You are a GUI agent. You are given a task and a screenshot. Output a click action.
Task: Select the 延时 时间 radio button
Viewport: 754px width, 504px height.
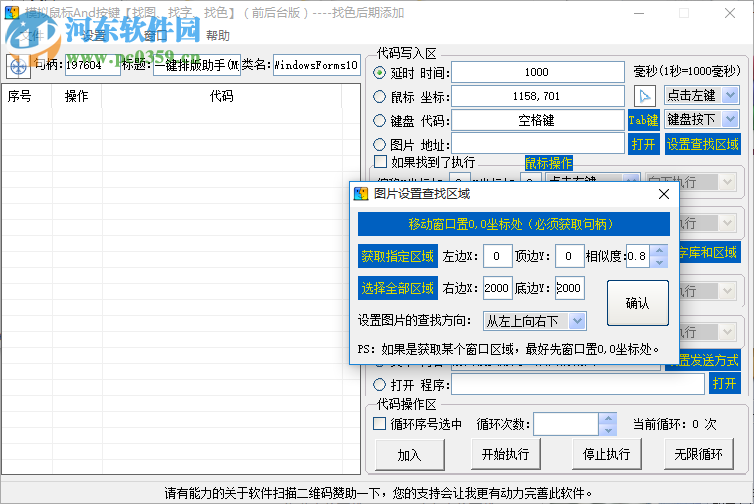click(379, 73)
